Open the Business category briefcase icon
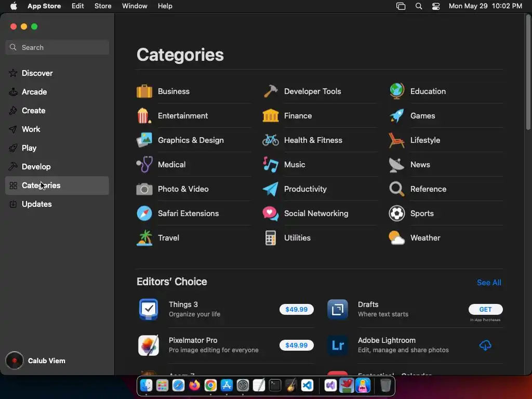This screenshot has height=399, width=532. [144, 91]
